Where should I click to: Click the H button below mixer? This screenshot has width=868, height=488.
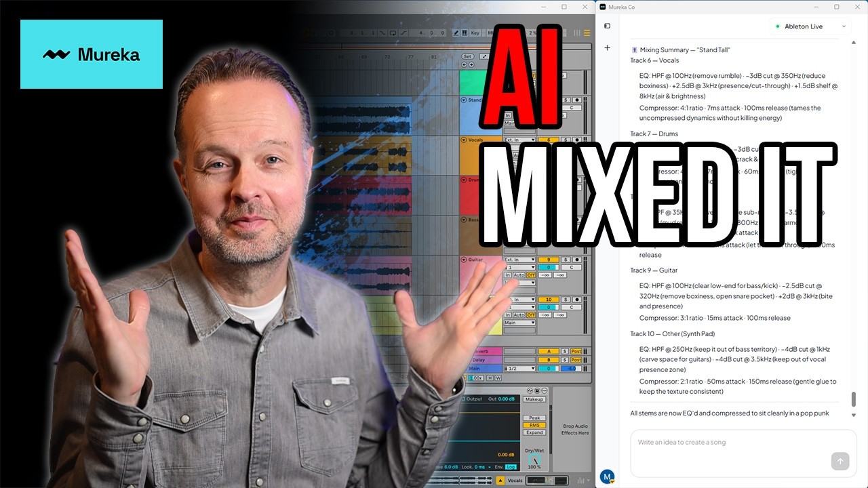coord(490,378)
